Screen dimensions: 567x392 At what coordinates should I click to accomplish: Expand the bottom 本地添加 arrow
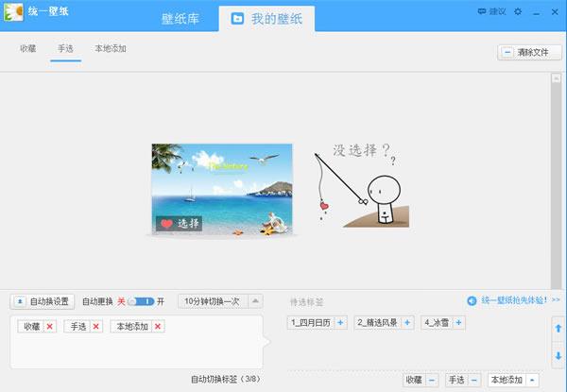pos(531,380)
